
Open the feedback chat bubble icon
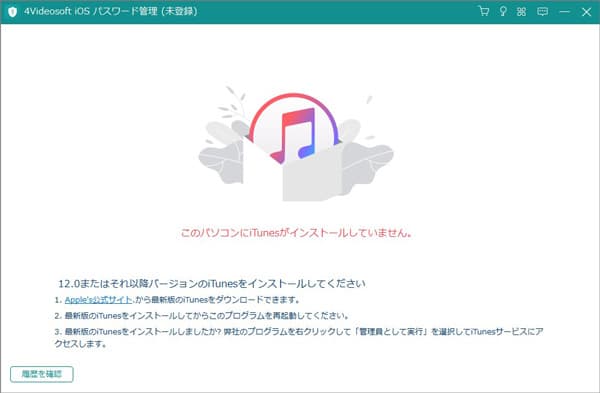(542, 11)
